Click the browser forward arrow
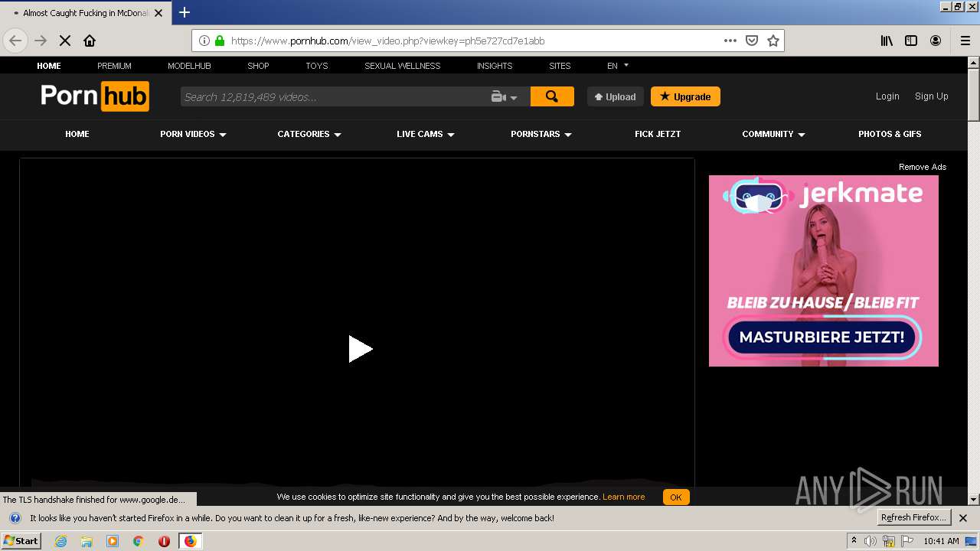The height and width of the screenshot is (551, 980). pos(41,41)
